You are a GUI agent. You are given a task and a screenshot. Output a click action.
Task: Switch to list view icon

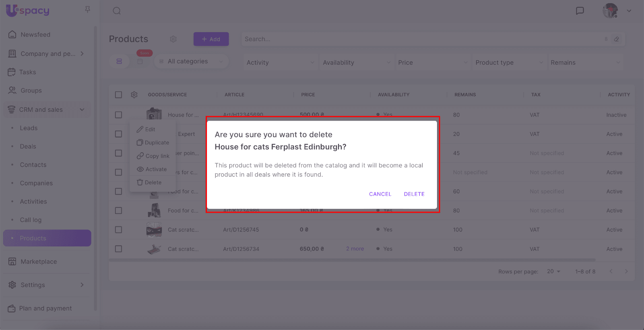(x=119, y=61)
